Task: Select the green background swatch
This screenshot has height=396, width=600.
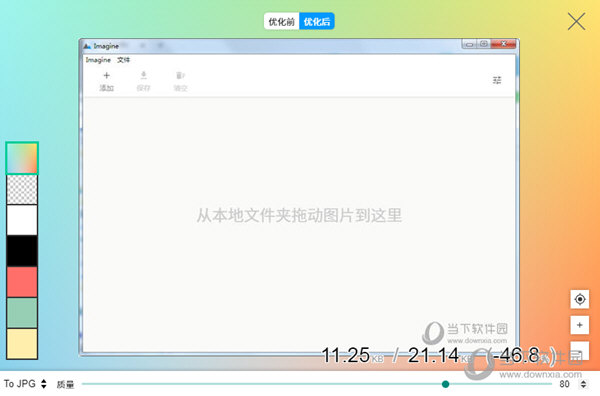Action: (22, 313)
